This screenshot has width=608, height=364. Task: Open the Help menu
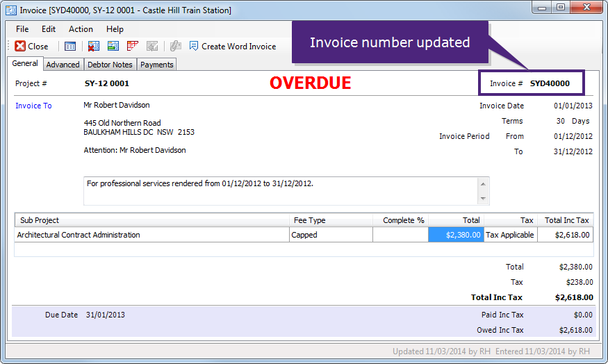115,29
